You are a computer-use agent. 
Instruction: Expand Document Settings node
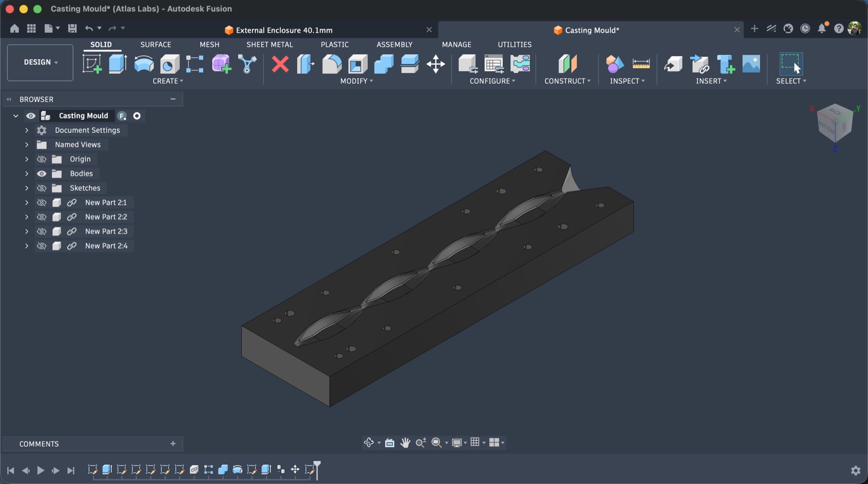pos(27,130)
